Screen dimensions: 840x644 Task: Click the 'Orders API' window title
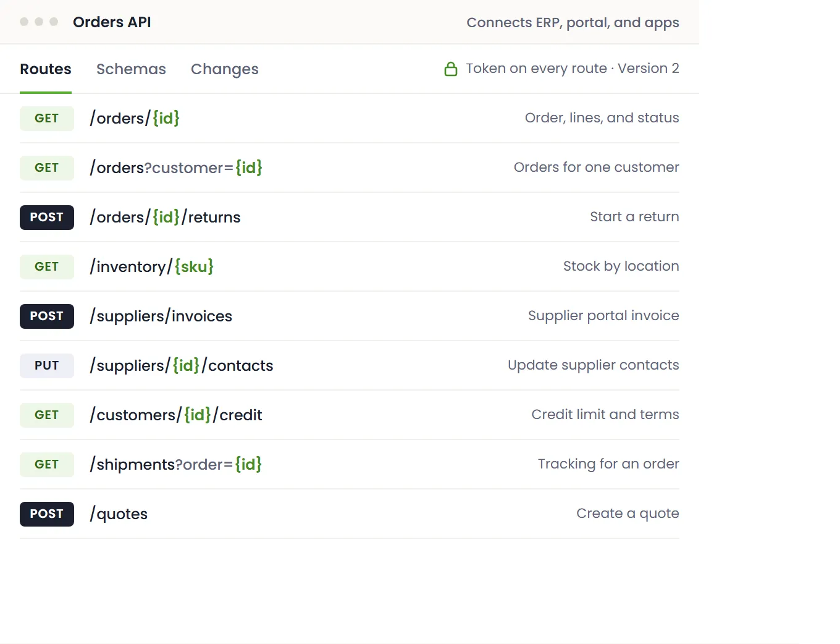point(112,22)
